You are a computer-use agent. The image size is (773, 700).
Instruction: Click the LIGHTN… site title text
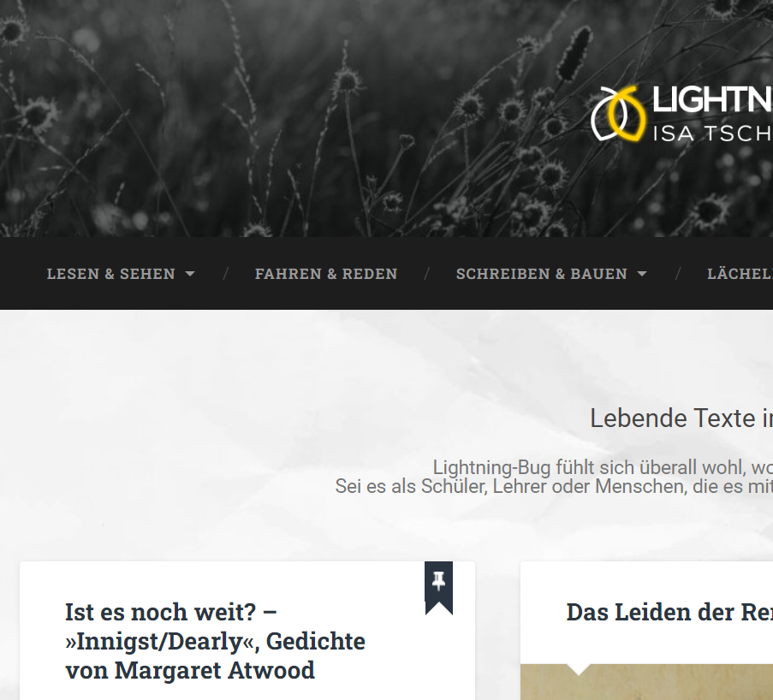712,99
